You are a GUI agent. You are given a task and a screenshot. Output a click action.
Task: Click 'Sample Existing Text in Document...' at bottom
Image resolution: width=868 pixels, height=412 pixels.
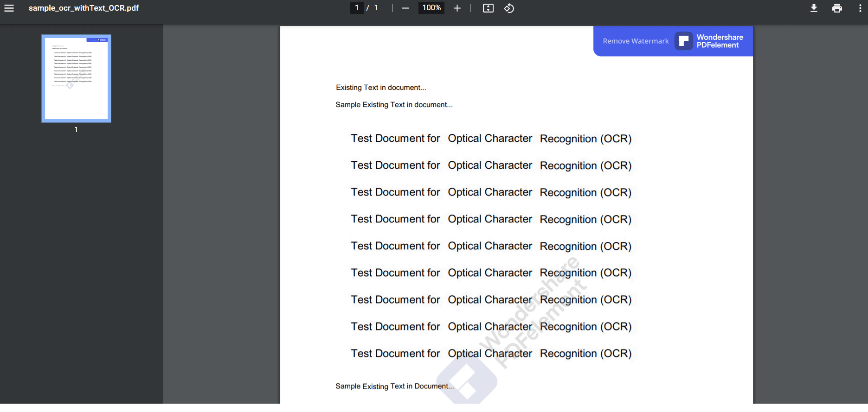coord(394,386)
